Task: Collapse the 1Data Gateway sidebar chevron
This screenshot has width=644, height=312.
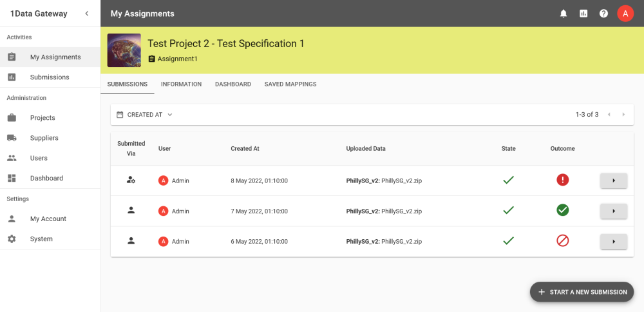Action: point(87,14)
